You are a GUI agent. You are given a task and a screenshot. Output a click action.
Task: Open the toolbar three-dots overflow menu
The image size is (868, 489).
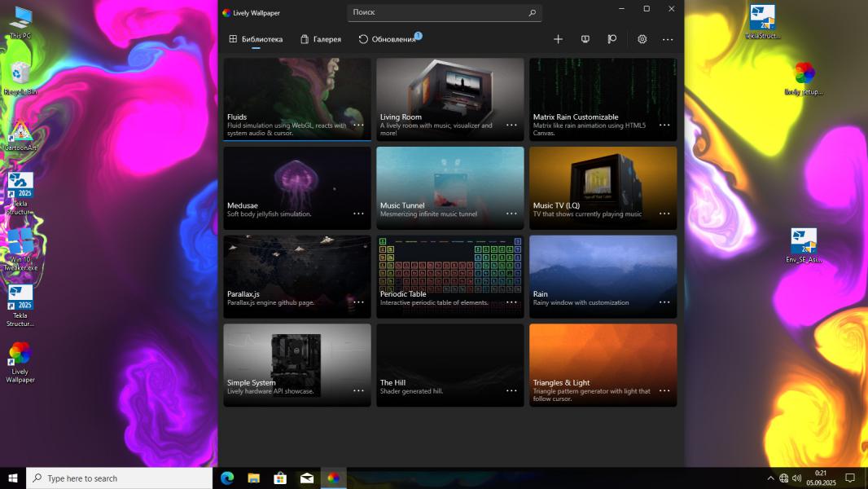tap(668, 39)
